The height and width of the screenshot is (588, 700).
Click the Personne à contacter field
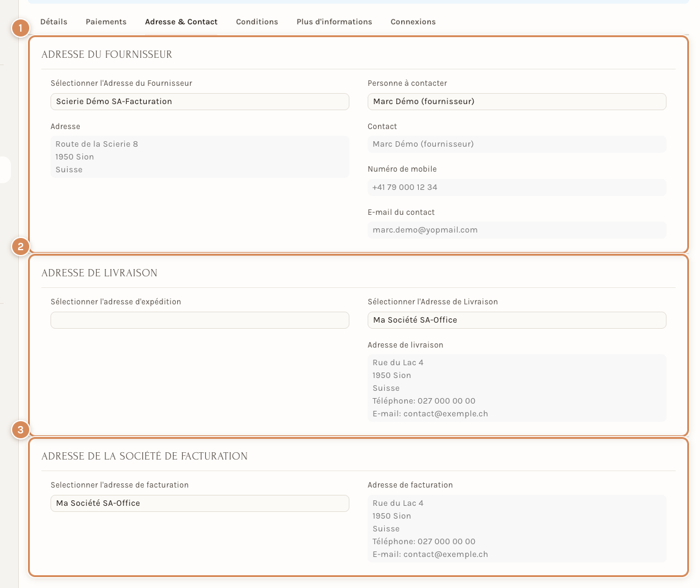(x=517, y=102)
